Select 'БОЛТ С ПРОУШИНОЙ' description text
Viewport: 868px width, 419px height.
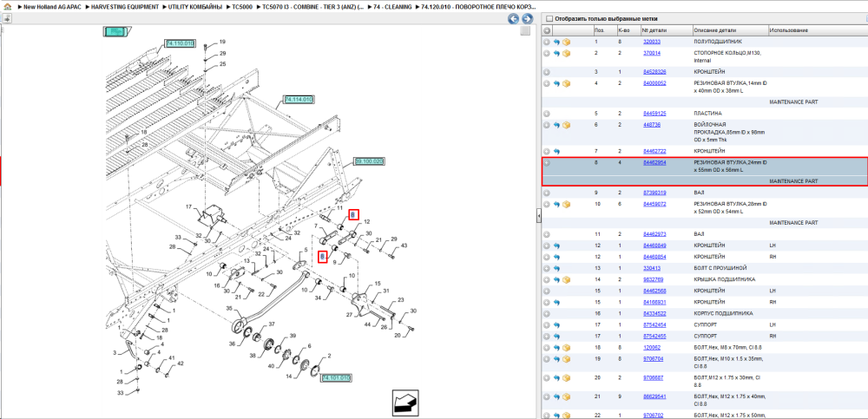[719, 268]
